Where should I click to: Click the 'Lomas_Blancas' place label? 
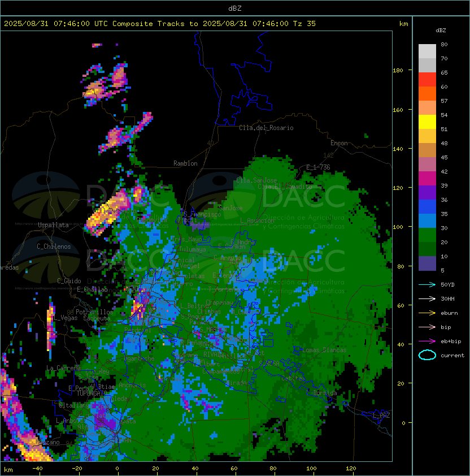(324, 350)
